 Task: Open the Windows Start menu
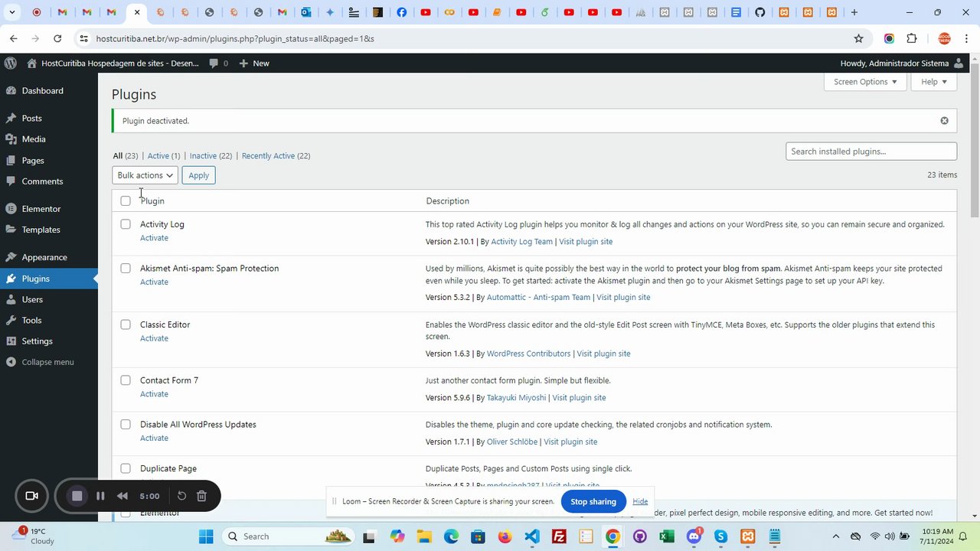[x=206, y=536]
